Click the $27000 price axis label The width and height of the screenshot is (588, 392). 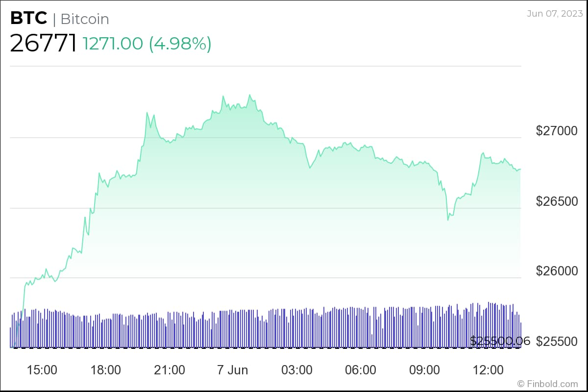557,131
